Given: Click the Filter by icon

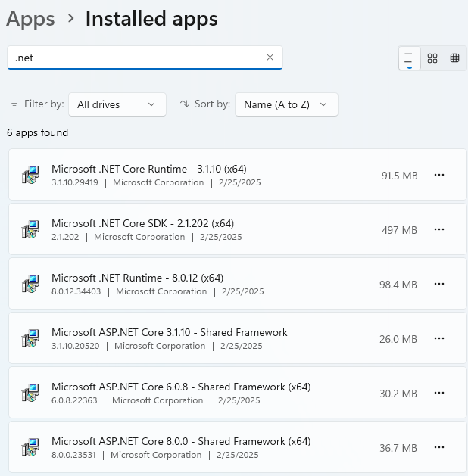Looking at the screenshot, I should pyautogui.click(x=14, y=104).
